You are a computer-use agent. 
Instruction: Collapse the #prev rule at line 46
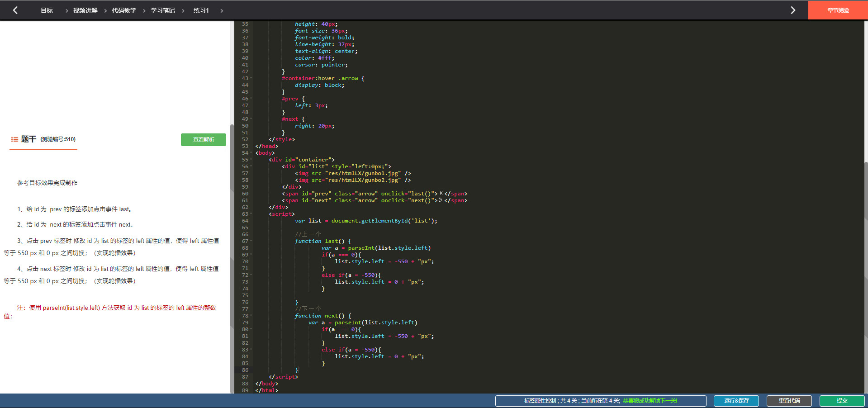(x=251, y=99)
